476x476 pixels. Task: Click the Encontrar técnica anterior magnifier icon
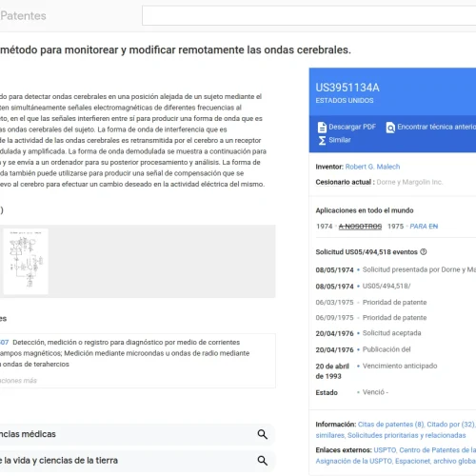click(390, 128)
